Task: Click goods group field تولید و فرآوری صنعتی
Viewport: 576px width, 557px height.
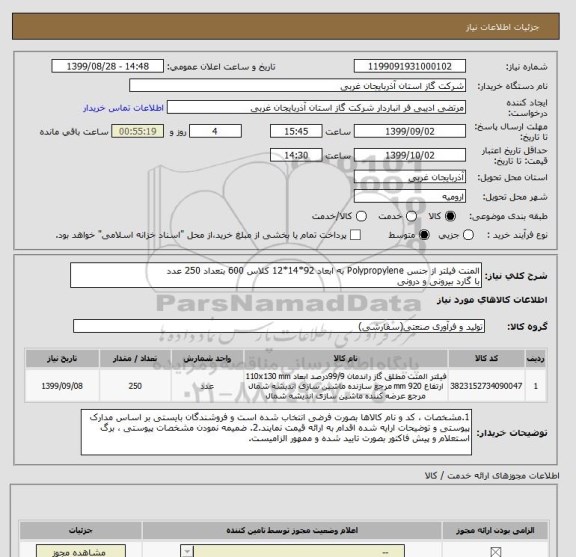Action: coord(279,326)
